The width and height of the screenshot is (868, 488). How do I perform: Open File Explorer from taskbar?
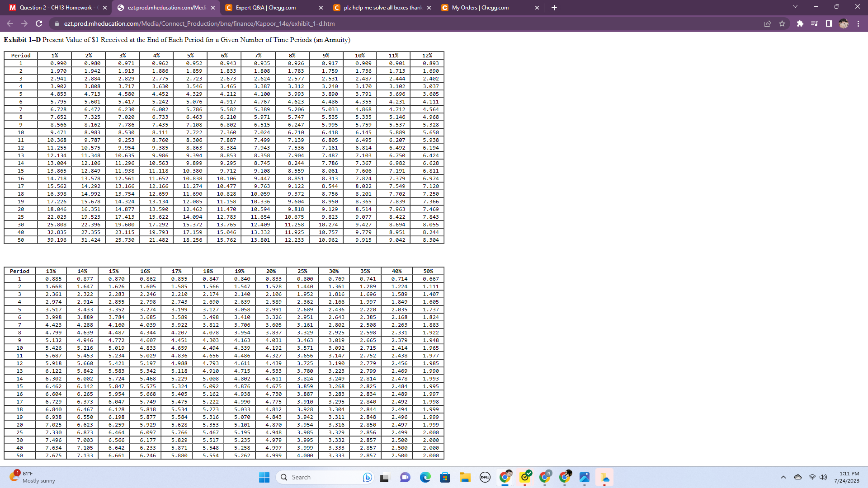click(465, 477)
